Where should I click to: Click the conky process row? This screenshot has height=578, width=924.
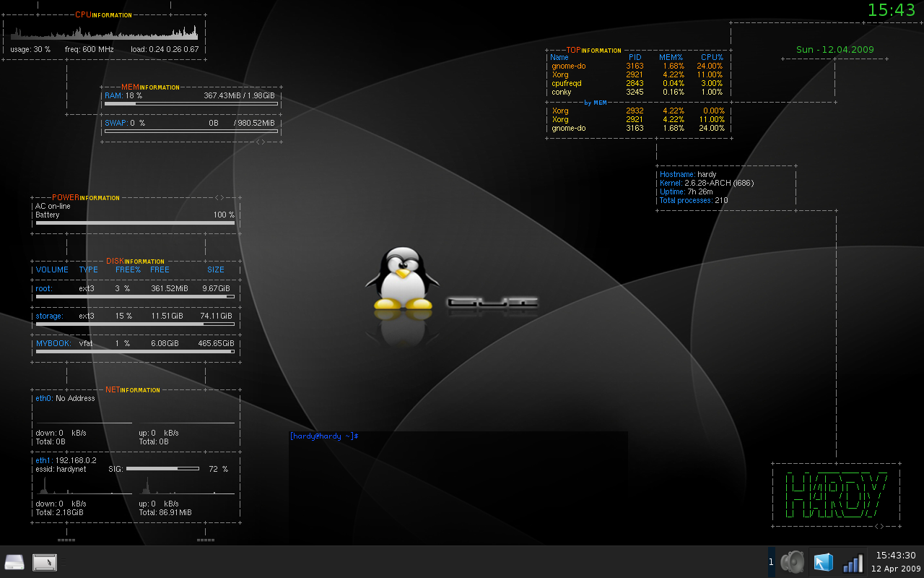click(x=637, y=92)
